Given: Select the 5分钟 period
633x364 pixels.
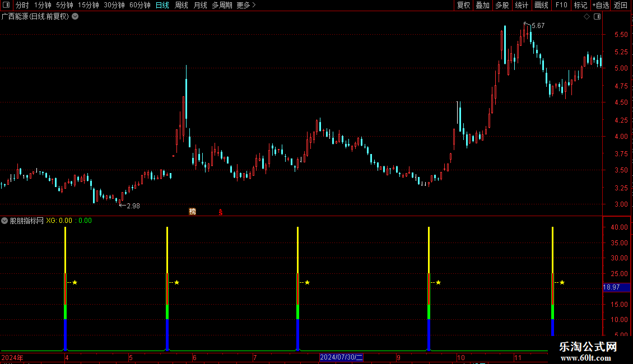Looking at the screenshot, I should (64, 5).
